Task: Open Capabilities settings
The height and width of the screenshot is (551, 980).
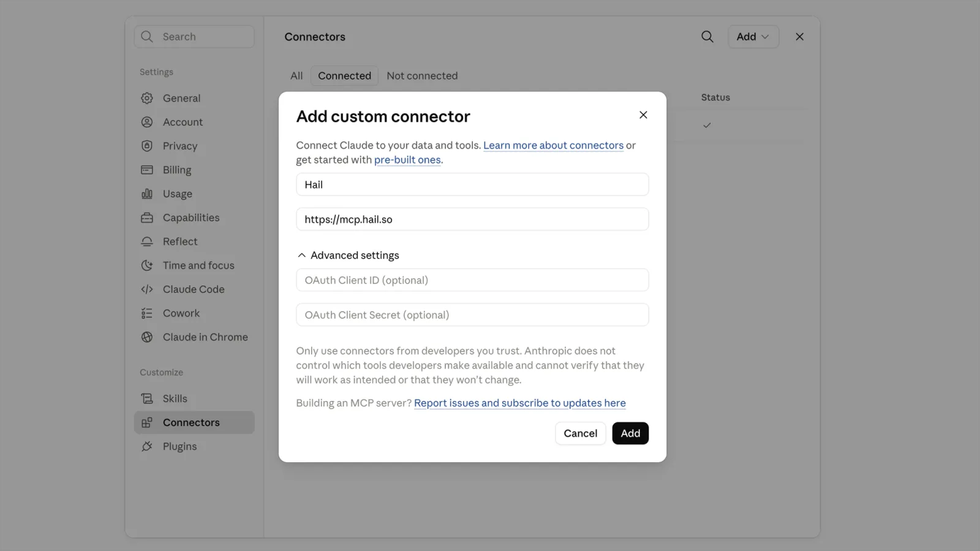Action: 194,217
